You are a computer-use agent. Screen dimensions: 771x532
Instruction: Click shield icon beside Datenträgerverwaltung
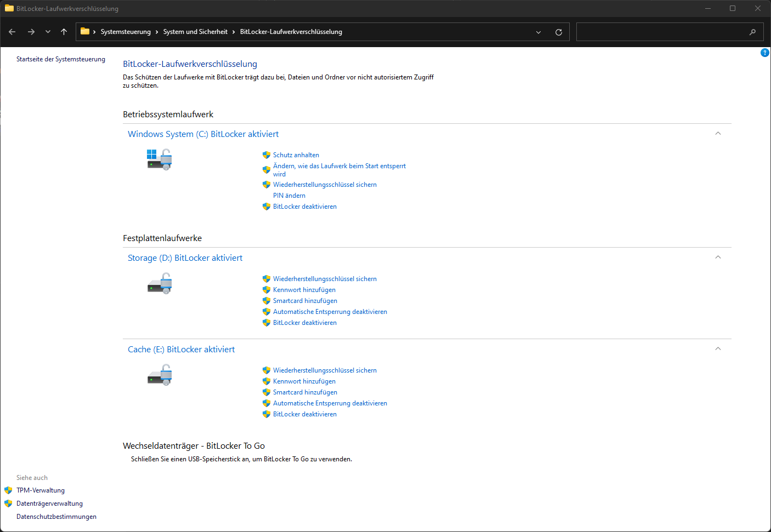[8, 504]
